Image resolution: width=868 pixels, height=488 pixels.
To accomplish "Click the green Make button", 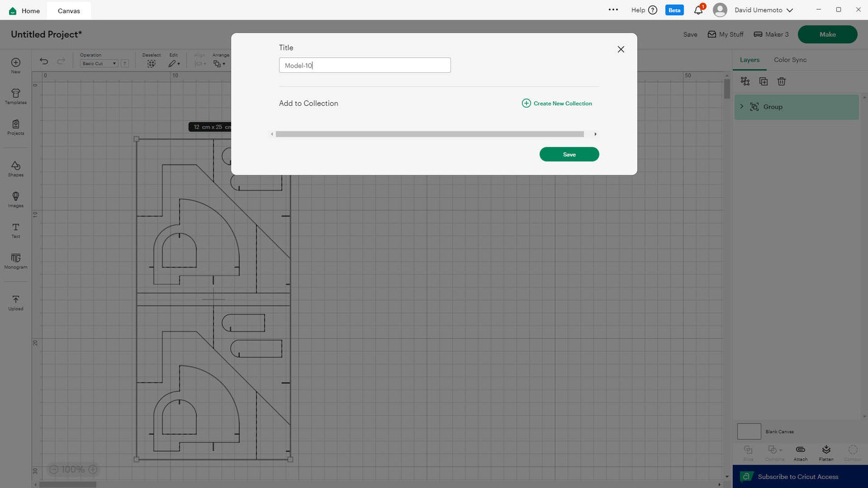I will (827, 35).
